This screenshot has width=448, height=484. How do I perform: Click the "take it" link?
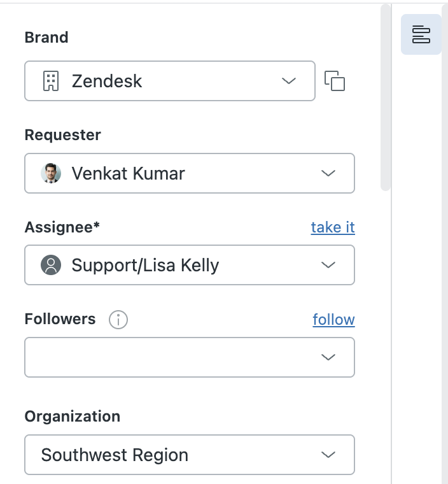[333, 227]
